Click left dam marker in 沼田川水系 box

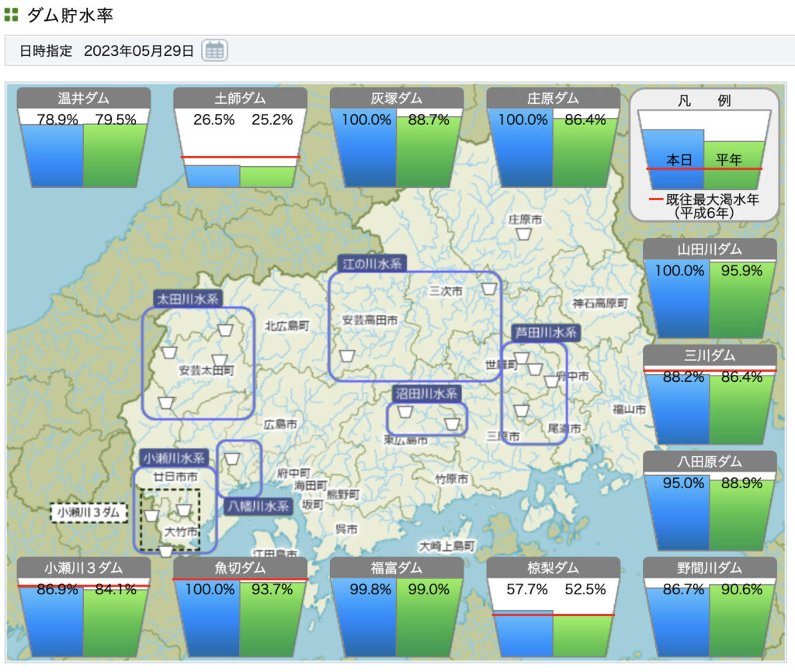[x=404, y=411]
